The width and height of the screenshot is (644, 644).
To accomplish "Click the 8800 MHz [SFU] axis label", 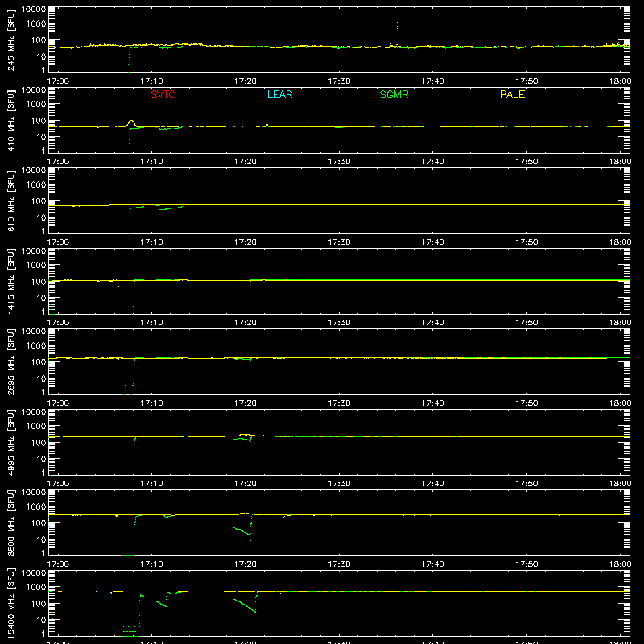I will [x=11, y=522].
